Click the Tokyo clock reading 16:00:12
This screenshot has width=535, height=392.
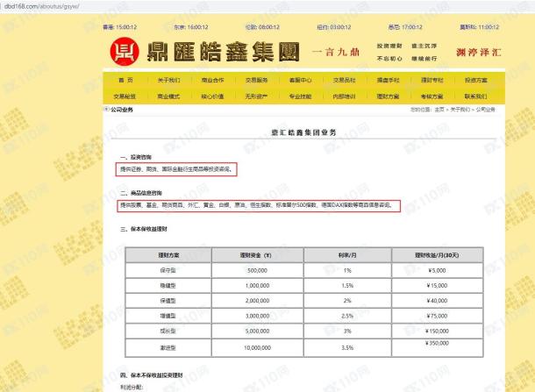191,27
